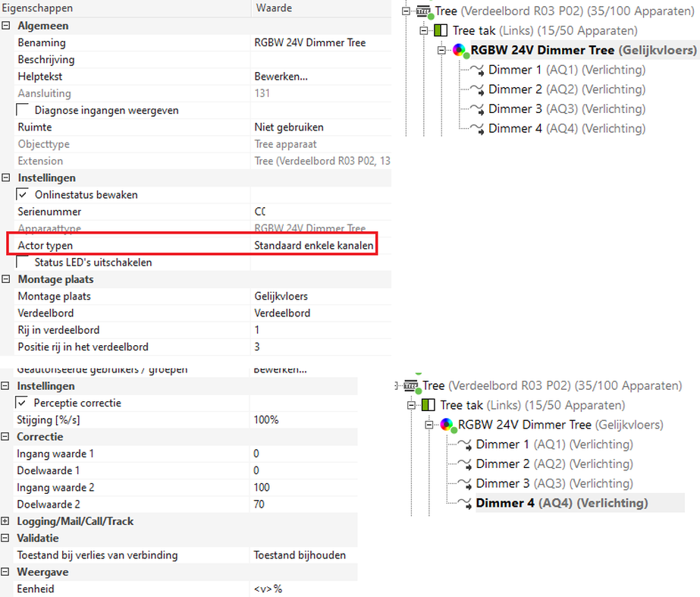700x597 pixels.
Task: Collapse the Weergave property section
Action: pyautogui.click(x=5, y=571)
